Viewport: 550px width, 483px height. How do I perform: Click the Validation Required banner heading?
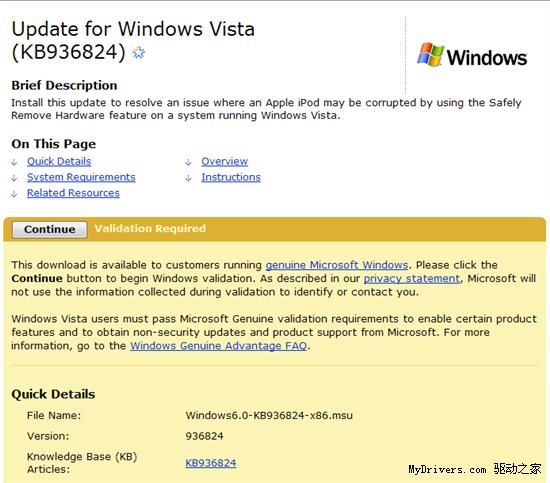[x=150, y=228]
